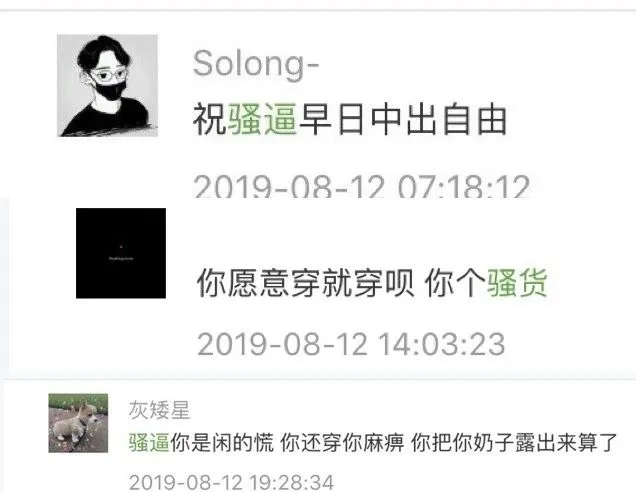
Task: Click green highlighted keyword in Solong-'s comment
Action: tap(262, 119)
